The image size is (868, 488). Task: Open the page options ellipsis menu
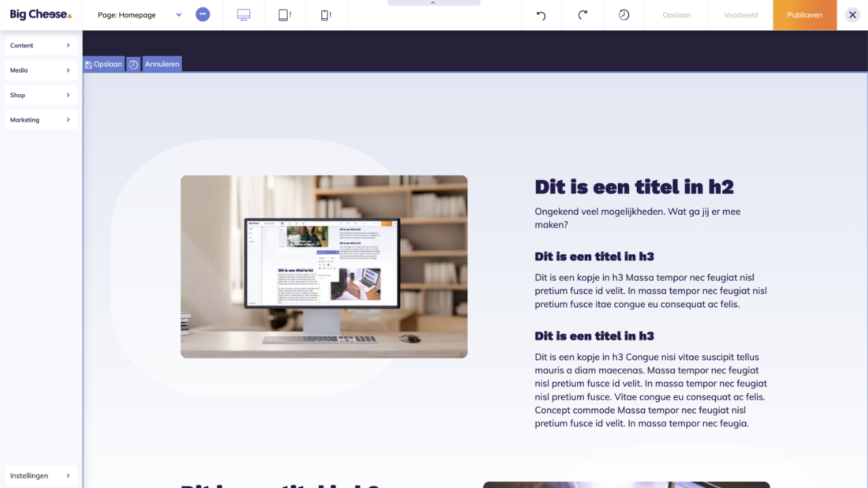click(x=203, y=14)
